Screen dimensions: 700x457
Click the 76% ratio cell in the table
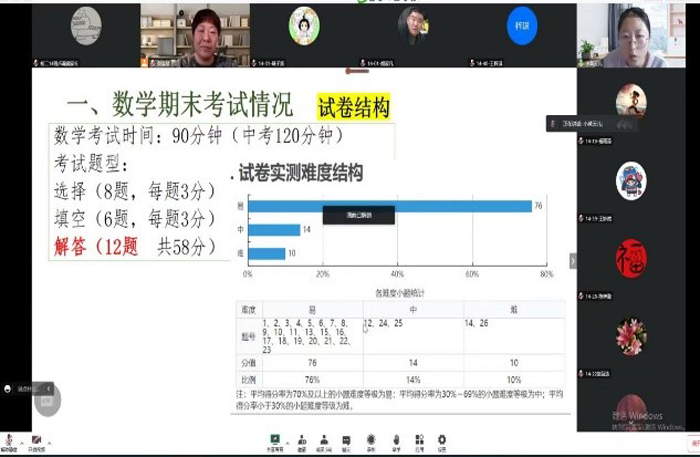[x=312, y=380]
